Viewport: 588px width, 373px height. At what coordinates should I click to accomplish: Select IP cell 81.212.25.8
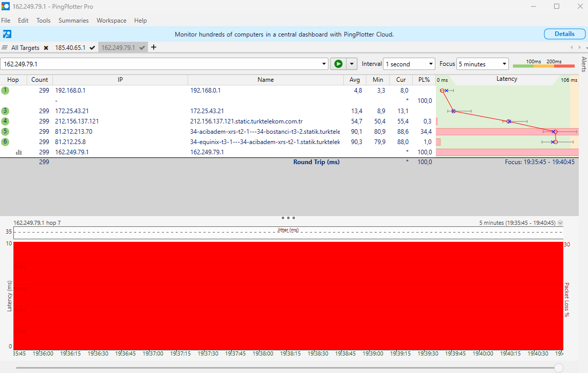pos(70,142)
